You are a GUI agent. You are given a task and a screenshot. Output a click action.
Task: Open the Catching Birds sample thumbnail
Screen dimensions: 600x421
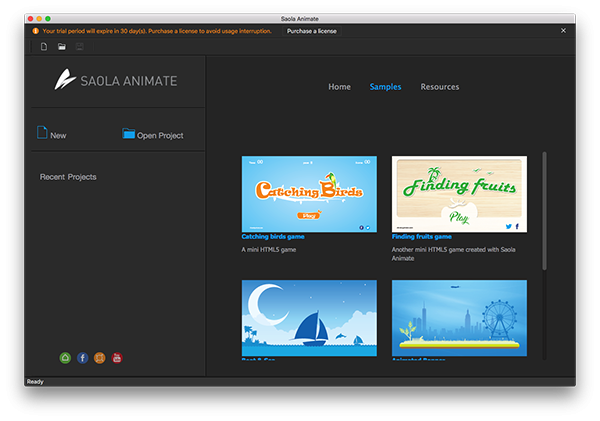pyautogui.click(x=309, y=194)
